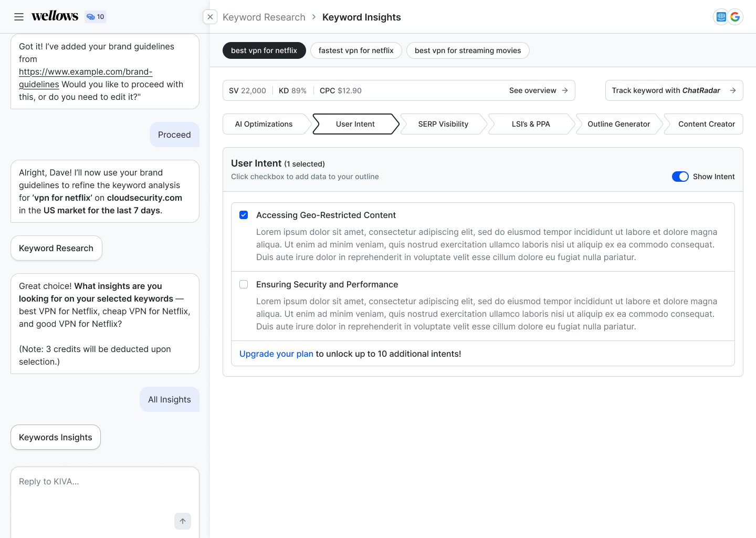Focus the Reply to KIVA input field
756x538 pixels.
coord(105,502)
